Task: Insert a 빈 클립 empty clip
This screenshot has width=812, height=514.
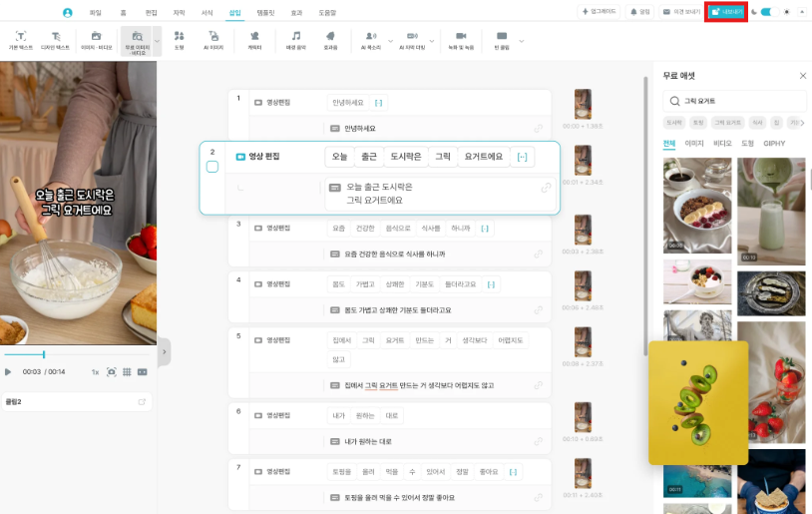Action: click(502, 40)
